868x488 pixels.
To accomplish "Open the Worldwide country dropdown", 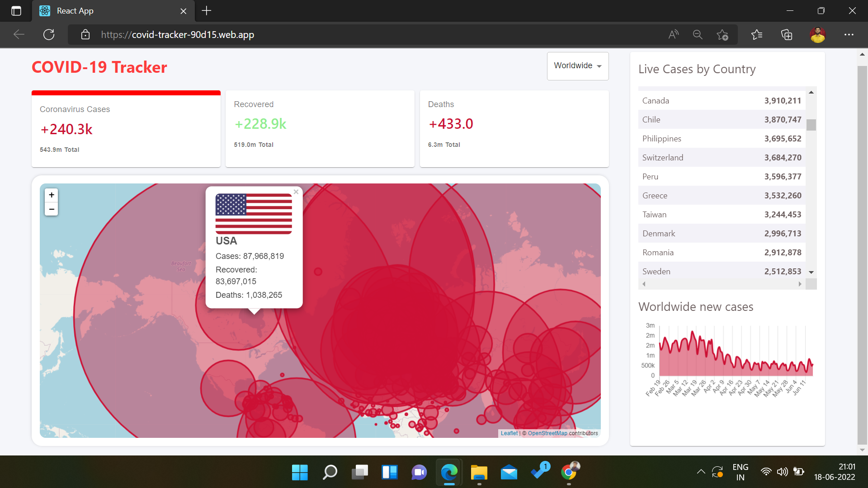I will coord(578,66).
